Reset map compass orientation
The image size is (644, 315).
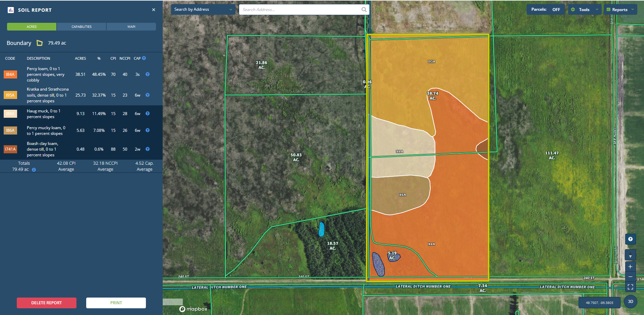[x=630, y=256]
